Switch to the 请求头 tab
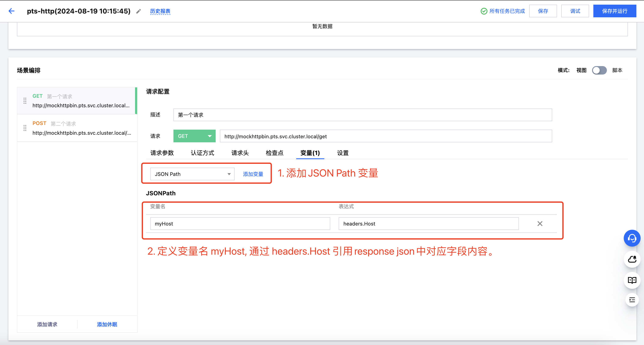The width and height of the screenshot is (644, 345). (240, 153)
